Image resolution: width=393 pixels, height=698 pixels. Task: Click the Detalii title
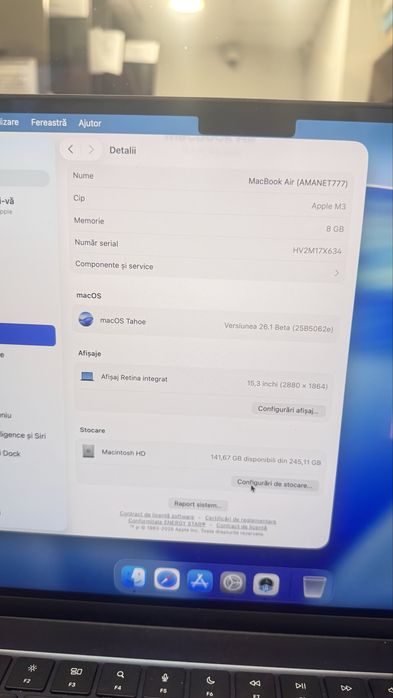123,150
